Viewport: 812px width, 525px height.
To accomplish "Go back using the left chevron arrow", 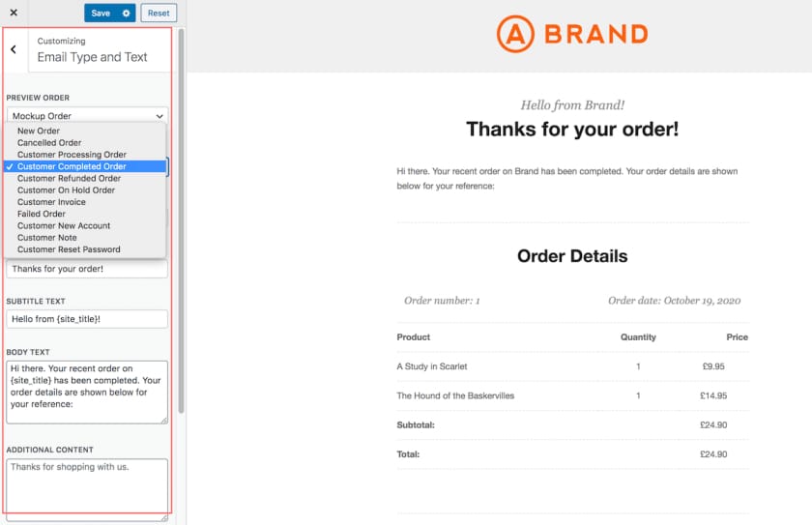I will point(14,49).
